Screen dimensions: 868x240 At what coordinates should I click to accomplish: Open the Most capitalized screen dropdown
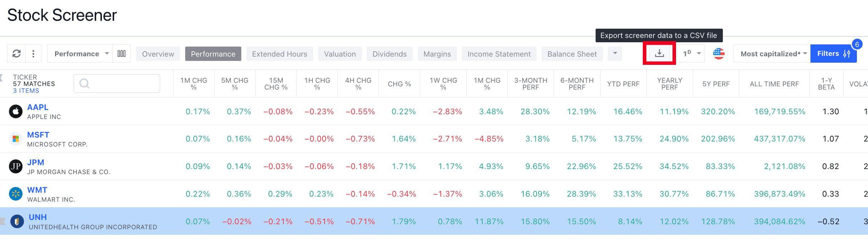771,54
